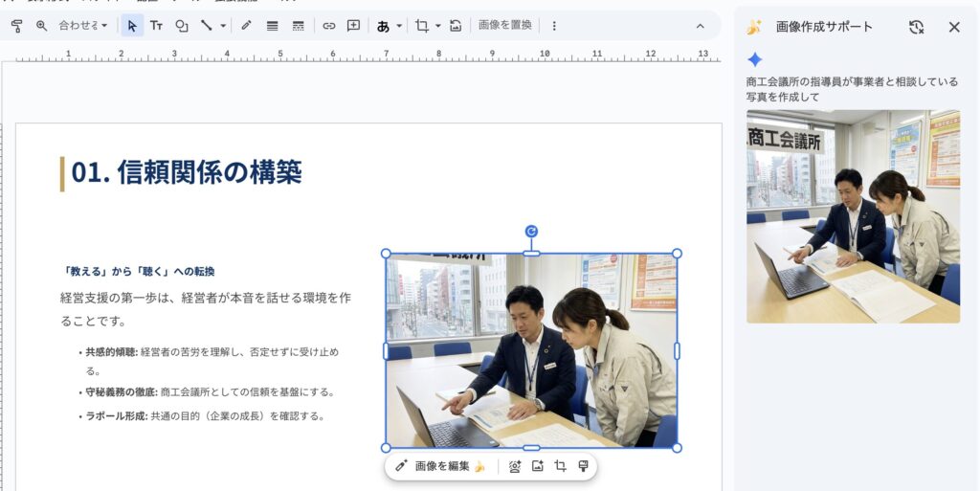Screen dimensions: 980x491
Task: Add a comment using the toolbar icon
Action: pyautogui.click(x=353, y=26)
